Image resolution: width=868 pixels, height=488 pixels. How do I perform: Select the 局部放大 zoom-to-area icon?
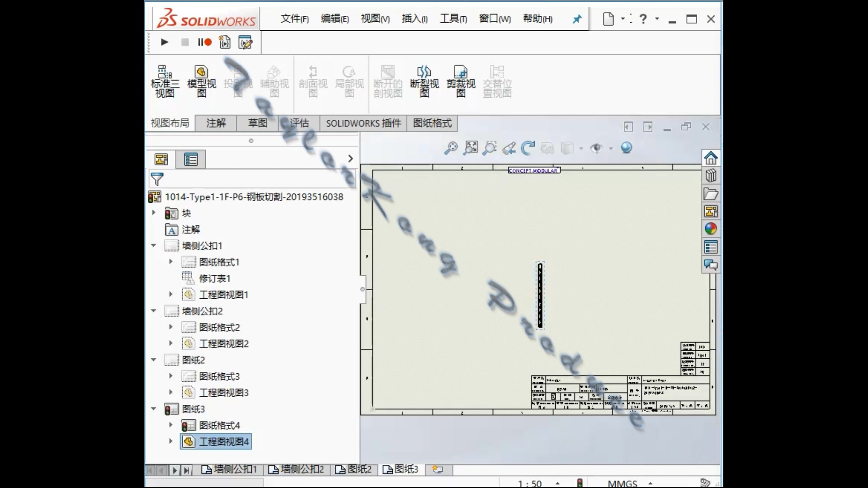tap(490, 148)
